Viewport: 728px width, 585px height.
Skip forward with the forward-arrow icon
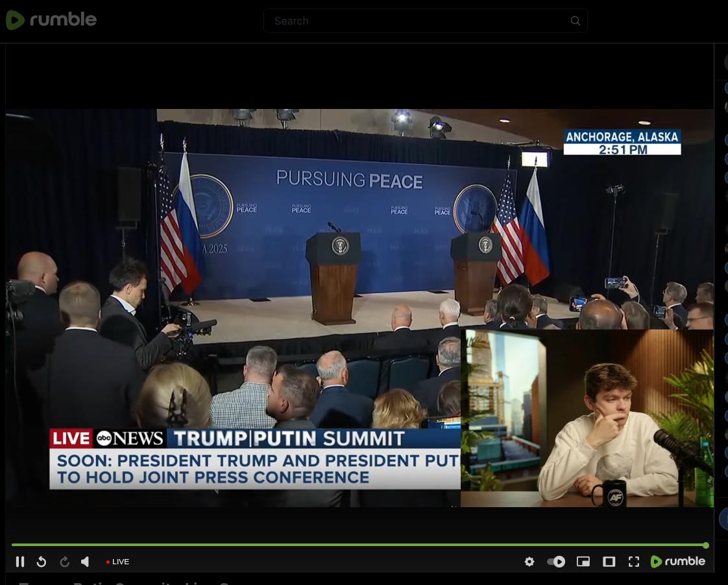pos(64,562)
